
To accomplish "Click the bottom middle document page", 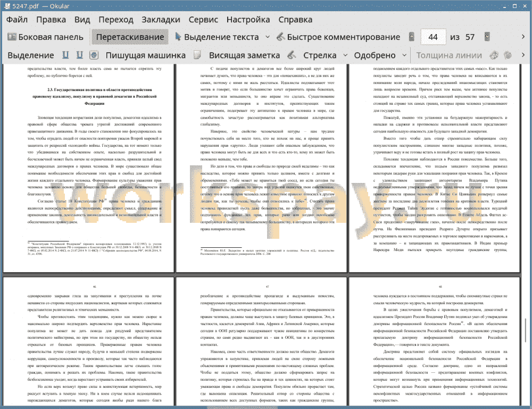I will 262,341.
